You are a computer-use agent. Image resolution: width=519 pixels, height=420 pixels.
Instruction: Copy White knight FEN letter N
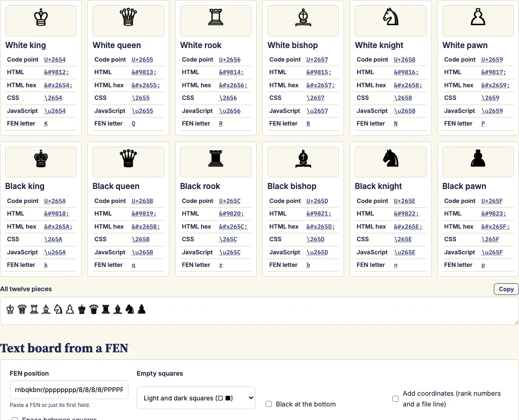[x=395, y=124]
